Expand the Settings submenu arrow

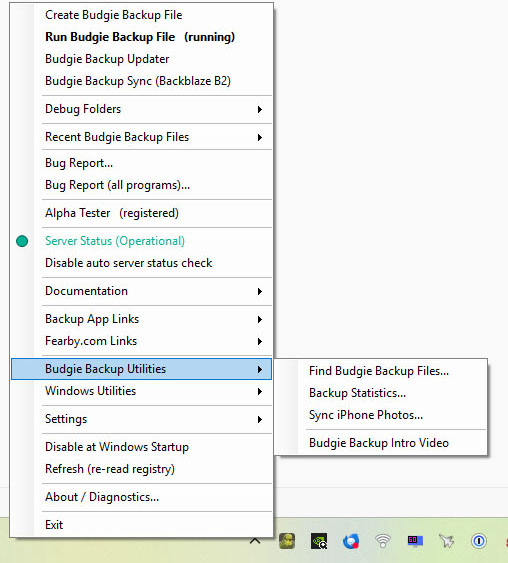point(260,419)
